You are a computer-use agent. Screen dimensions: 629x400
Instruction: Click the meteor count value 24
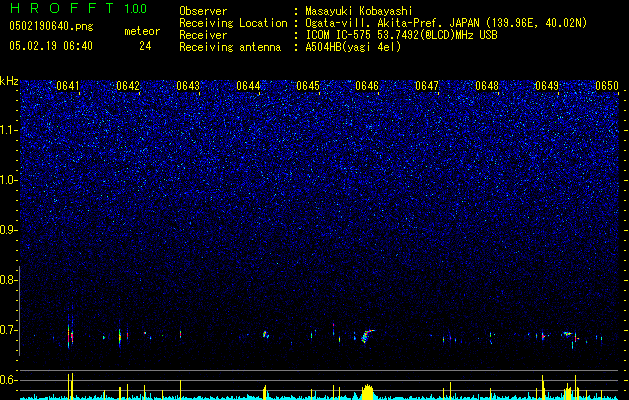coord(145,46)
